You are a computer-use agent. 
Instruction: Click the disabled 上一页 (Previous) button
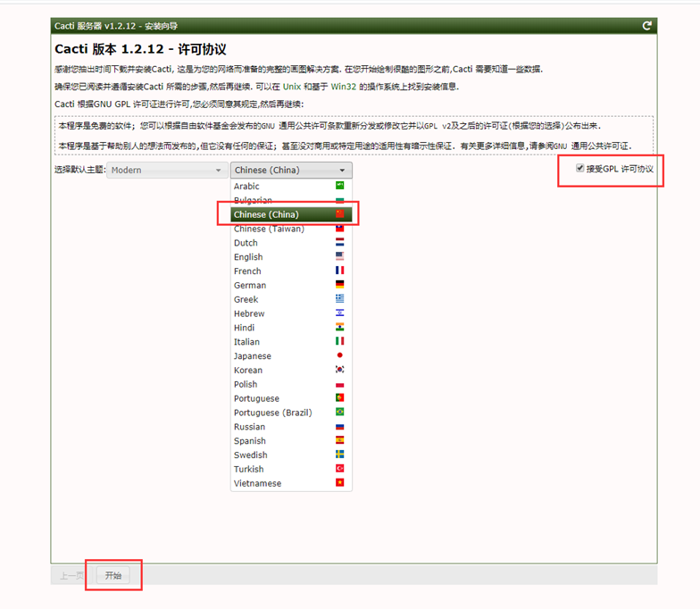click(72, 575)
